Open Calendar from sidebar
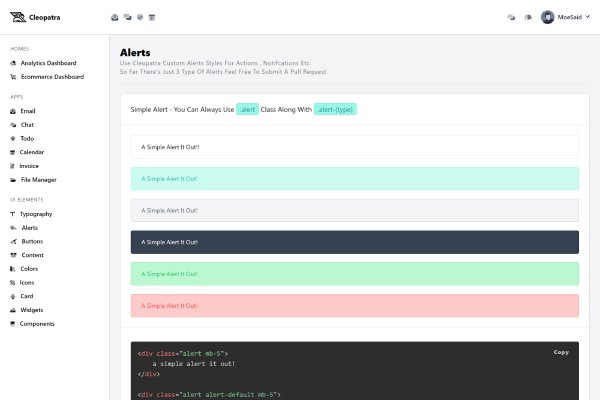The image size is (600, 400). (x=32, y=152)
